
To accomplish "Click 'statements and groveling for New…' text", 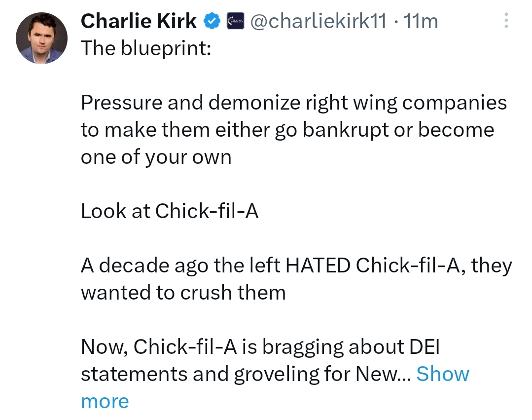I will tap(246, 374).
